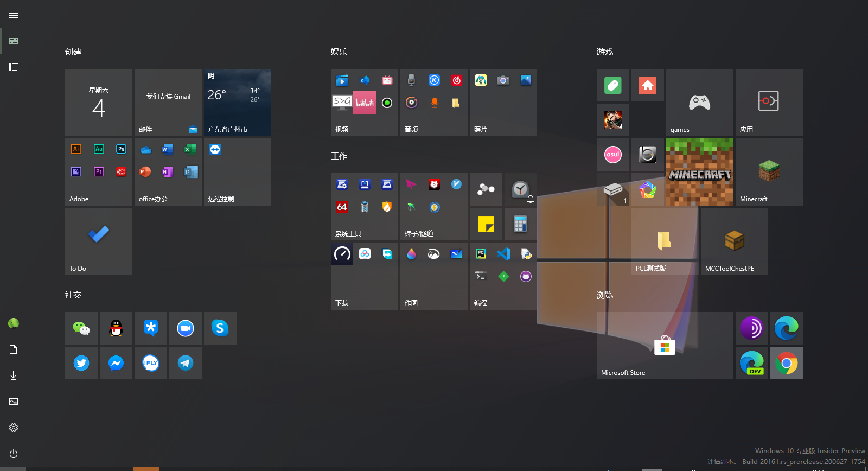Image resolution: width=868 pixels, height=471 pixels.
Task: Launch Google Chrome from its tile
Action: tap(787, 363)
